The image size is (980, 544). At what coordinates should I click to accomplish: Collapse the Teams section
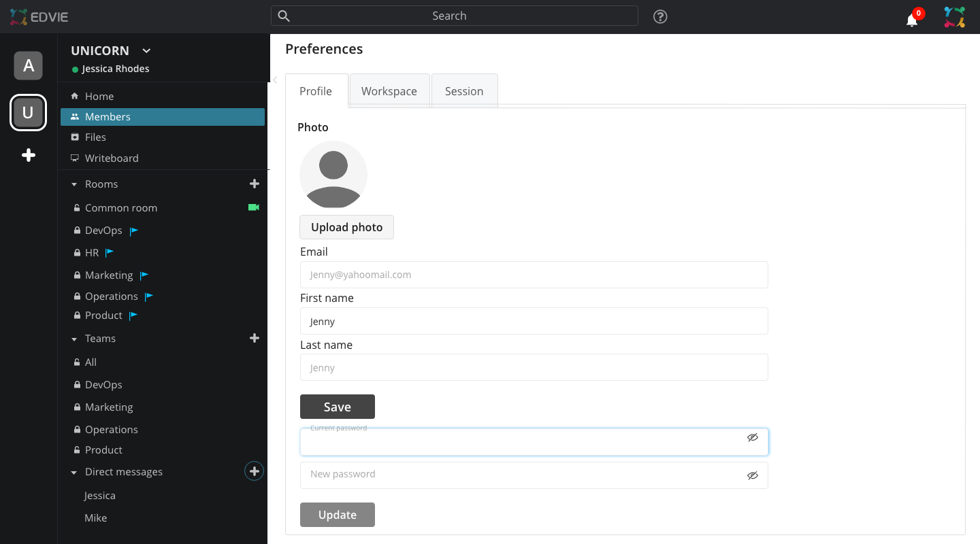coord(75,339)
